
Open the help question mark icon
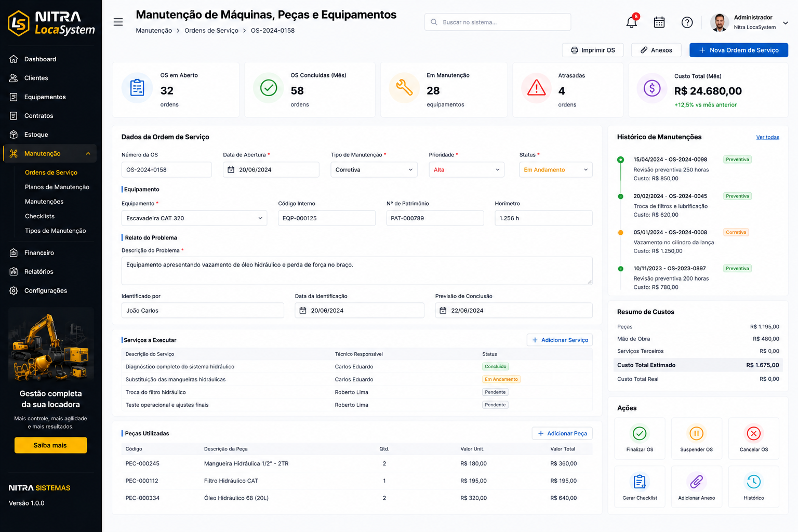click(687, 22)
